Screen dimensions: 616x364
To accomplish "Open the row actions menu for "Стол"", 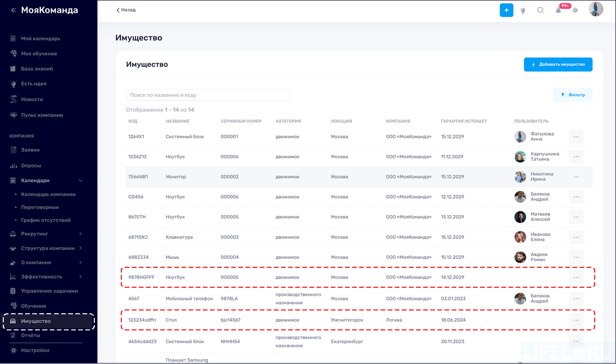I will [576, 319].
